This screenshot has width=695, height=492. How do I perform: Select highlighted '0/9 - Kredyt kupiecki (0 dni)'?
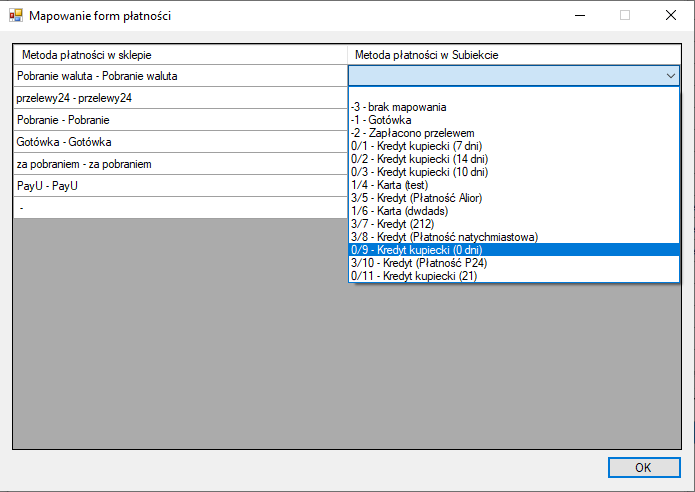point(514,250)
